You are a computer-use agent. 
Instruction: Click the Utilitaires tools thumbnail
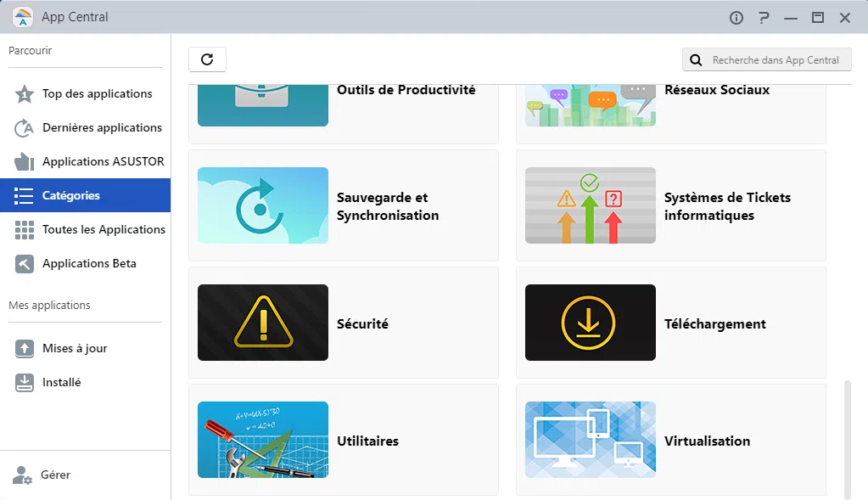point(263,440)
